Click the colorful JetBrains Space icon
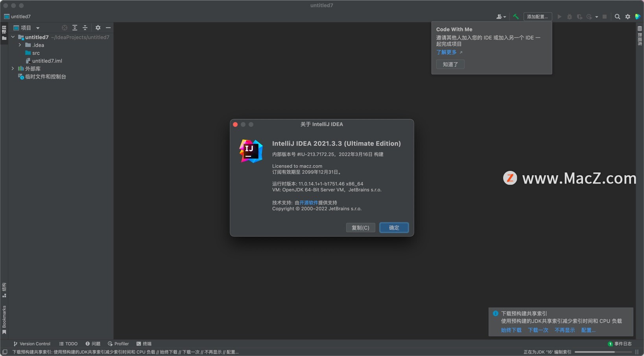 638,17
